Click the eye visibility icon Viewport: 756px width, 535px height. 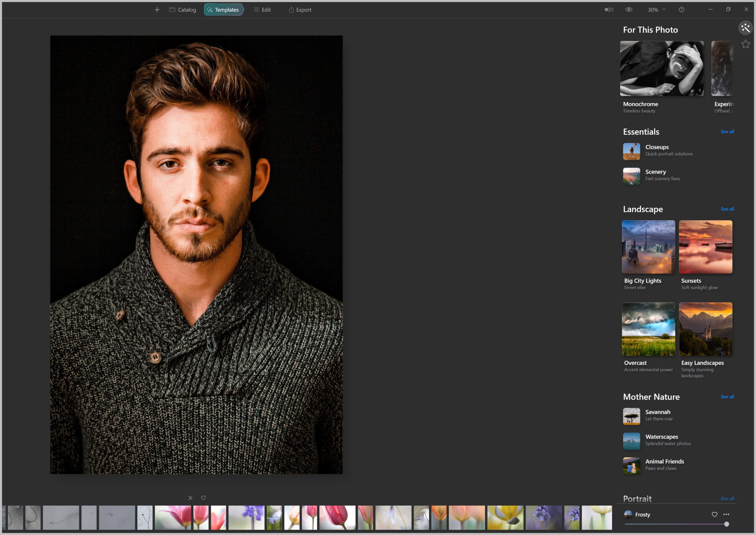(x=630, y=10)
